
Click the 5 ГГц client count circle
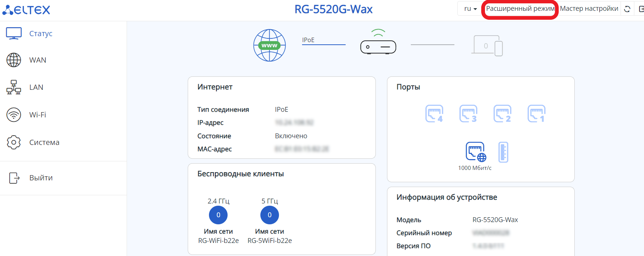[x=270, y=215]
